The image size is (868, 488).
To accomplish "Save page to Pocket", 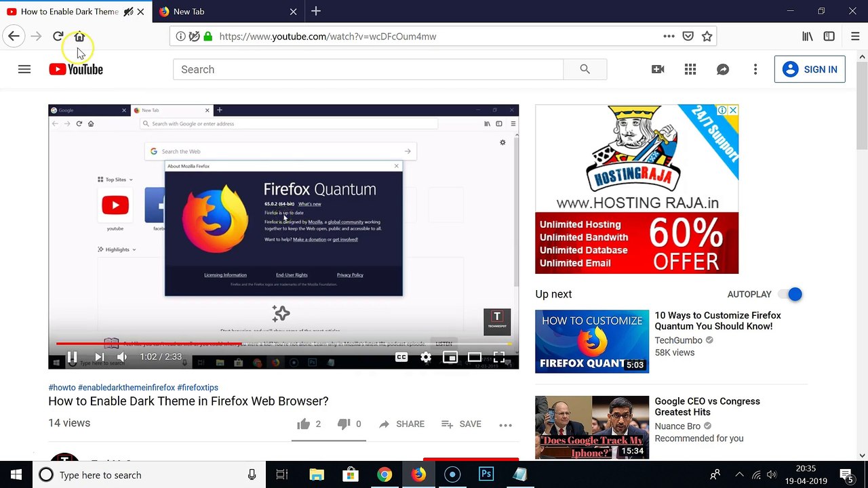I will pyautogui.click(x=688, y=37).
